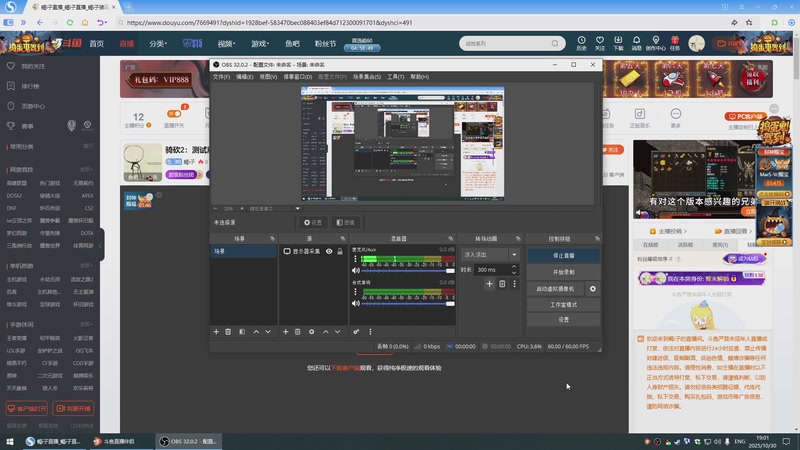Screen dimensions: 800x450
Task: Open Douyu 下载 download icon
Action: click(x=618, y=43)
